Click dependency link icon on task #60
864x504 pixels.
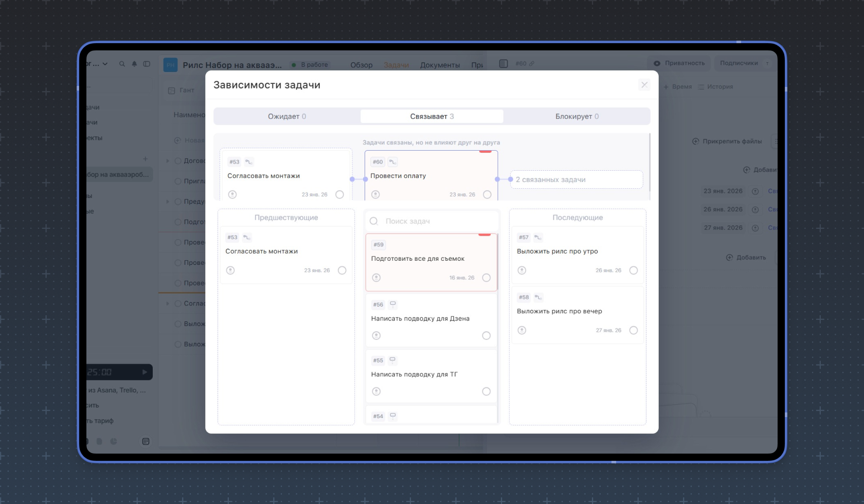tap(392, 161)
